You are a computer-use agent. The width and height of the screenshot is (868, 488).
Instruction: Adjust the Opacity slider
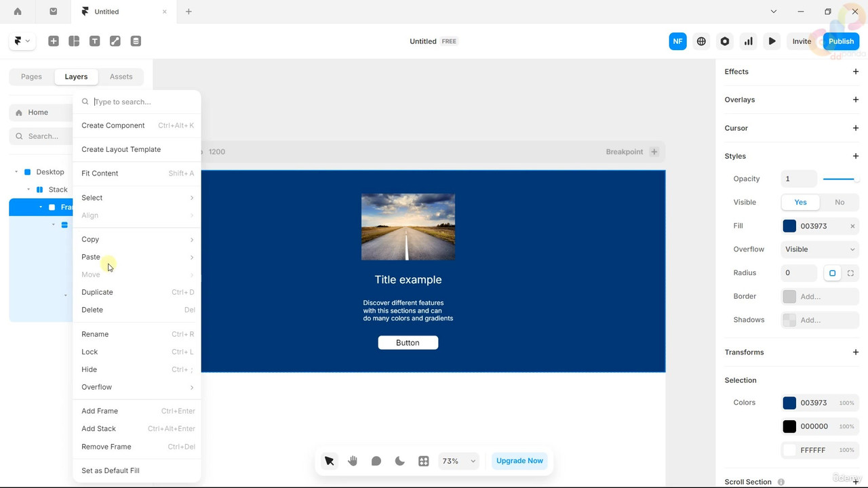[841, 179]
